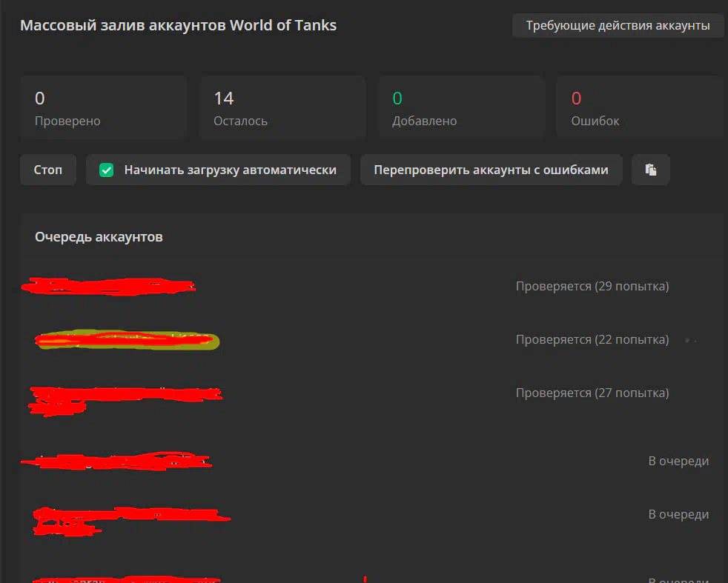Click status 'Проверяется (27 попытка)'

pos(592,393)
